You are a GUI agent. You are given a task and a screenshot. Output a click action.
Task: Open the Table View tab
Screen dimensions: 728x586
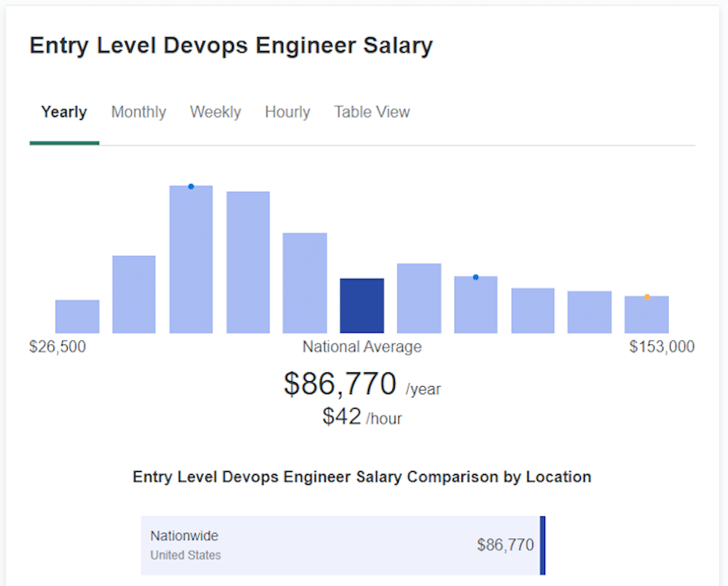click(x=371, y=112)
